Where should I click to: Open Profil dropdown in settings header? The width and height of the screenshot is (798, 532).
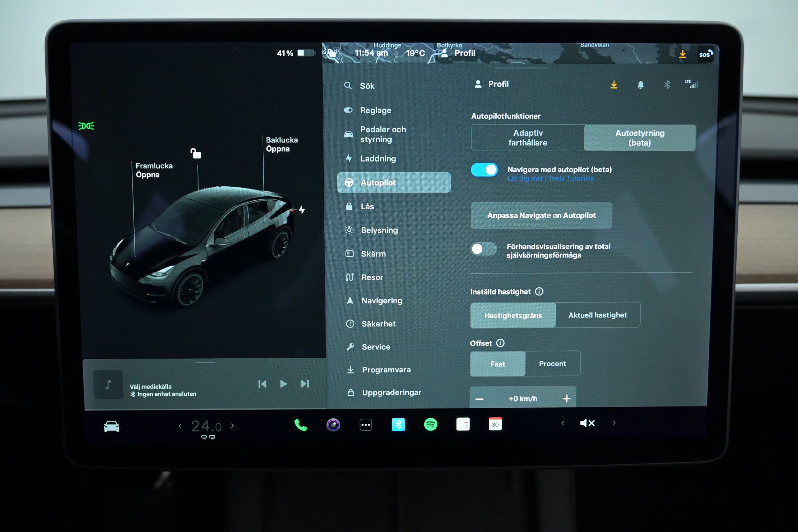click(x=491, y=84)
